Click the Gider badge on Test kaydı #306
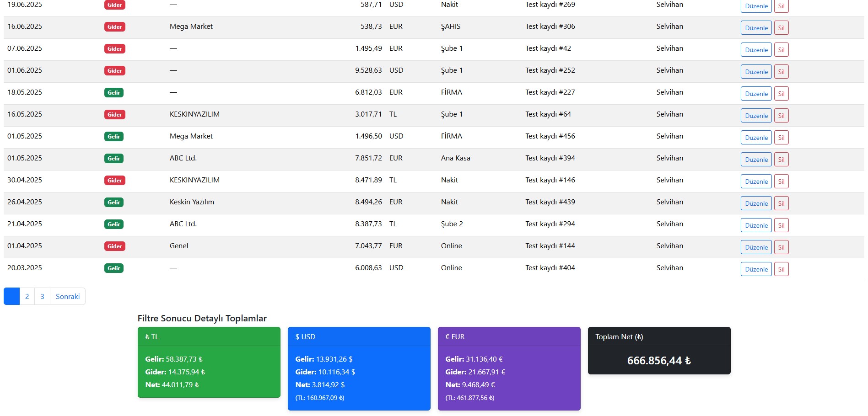Screen dimensions: 868x416 point(114,27)
